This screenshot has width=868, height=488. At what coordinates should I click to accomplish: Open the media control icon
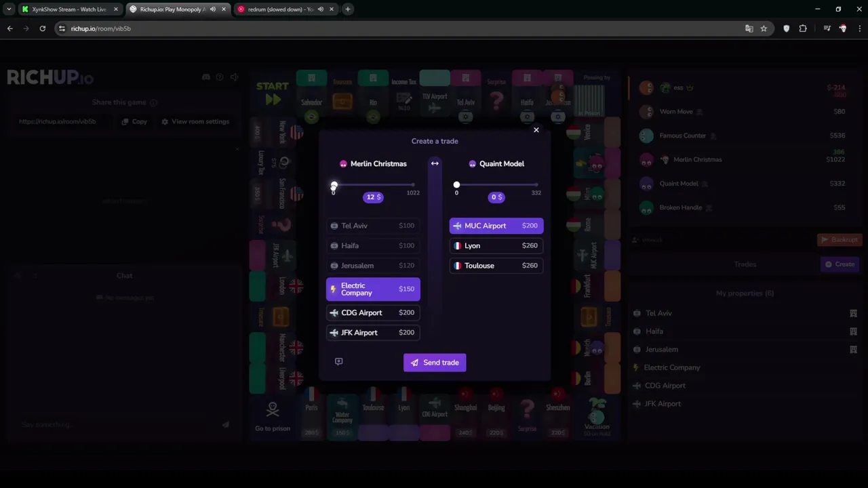(x=827, y=28)
